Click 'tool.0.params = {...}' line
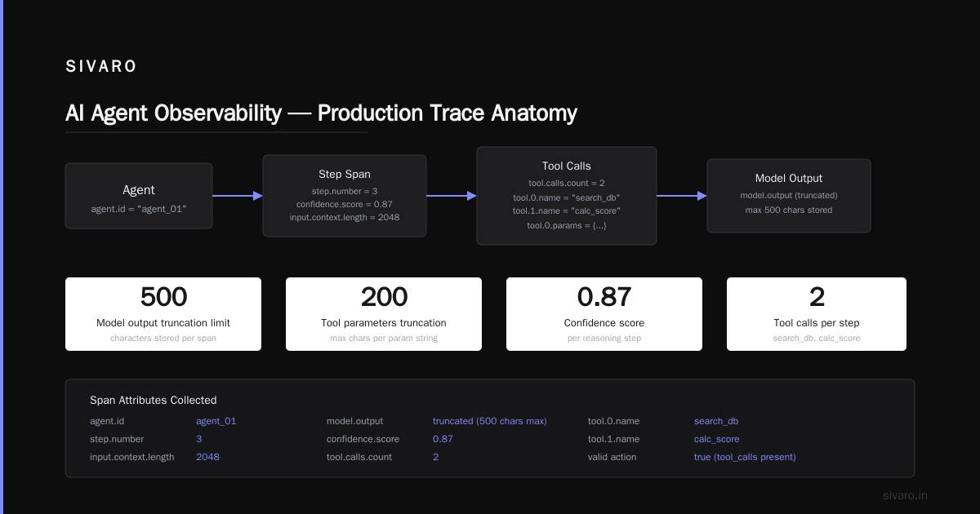This screenshot has height=514, width=980. pos(567,225)
